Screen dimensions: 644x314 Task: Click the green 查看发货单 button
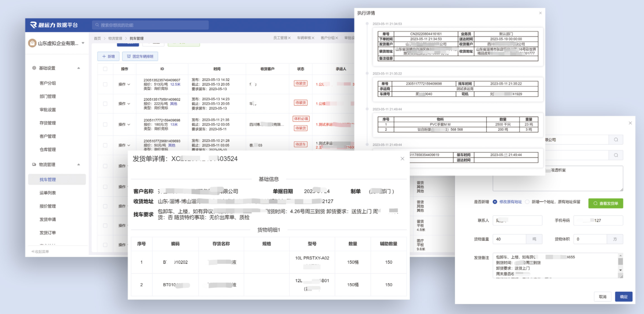point(605,203)
